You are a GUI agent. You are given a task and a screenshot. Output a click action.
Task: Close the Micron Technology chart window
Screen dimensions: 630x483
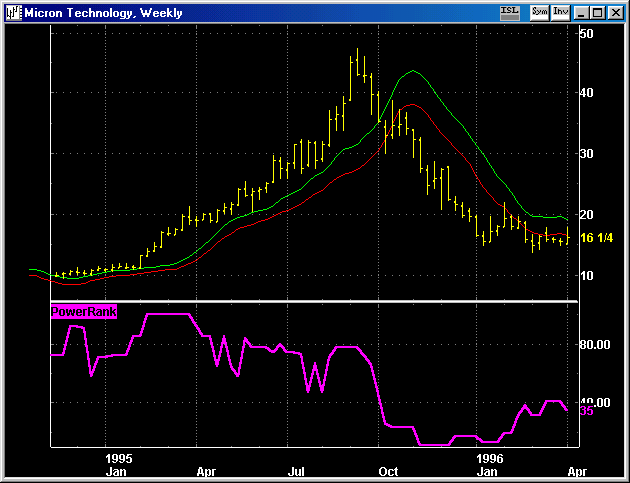click(x=615, y=13)
